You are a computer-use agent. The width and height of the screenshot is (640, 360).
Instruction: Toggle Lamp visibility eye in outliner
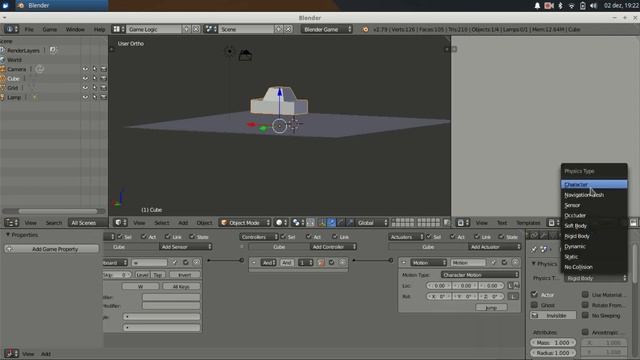(x=85, y=97)
